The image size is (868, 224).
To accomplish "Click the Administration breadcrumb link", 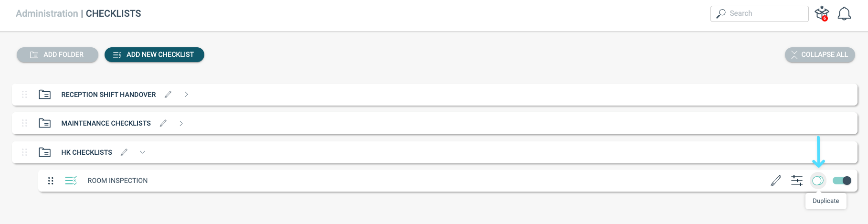I will 47,14.
